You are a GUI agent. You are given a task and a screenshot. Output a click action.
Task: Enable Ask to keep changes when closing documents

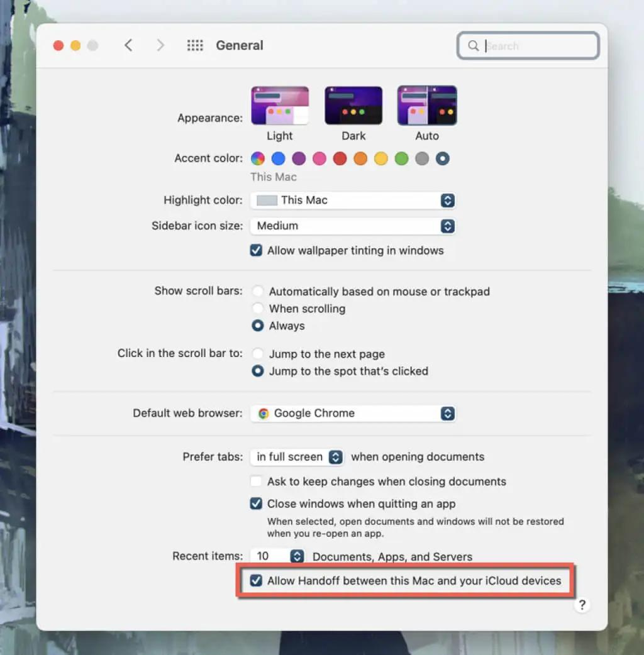[x=256, y=482]
